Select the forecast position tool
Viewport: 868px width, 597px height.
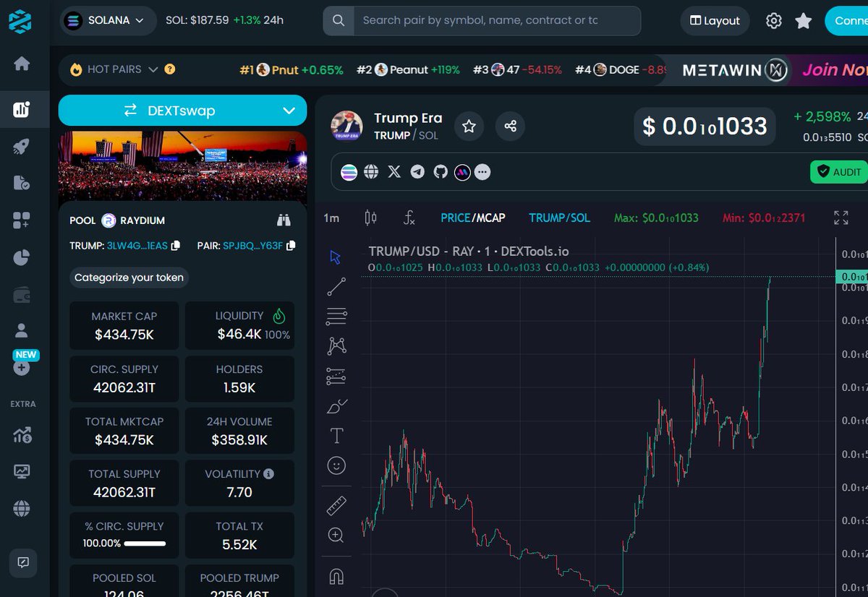336,376
